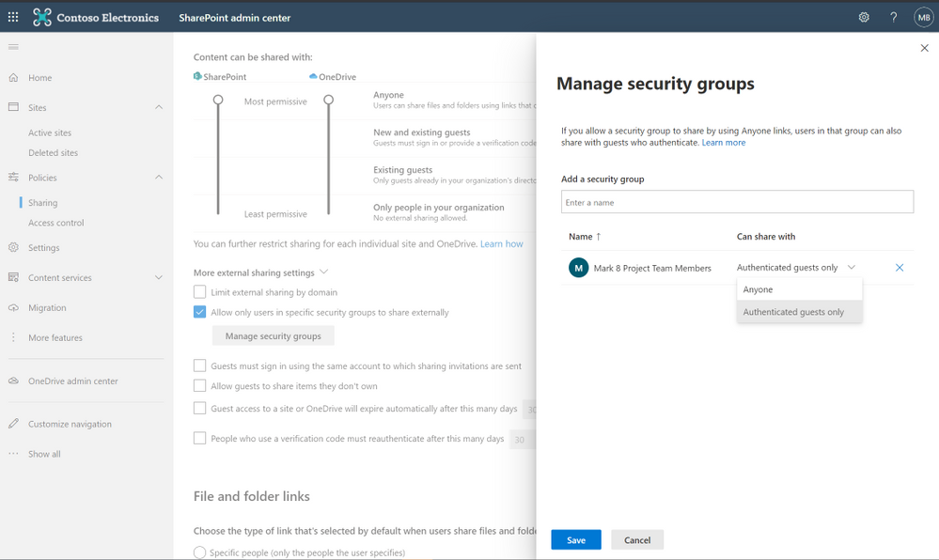
Task: Click the OneDrive admin center cloud icon
Action: point(13,381)
